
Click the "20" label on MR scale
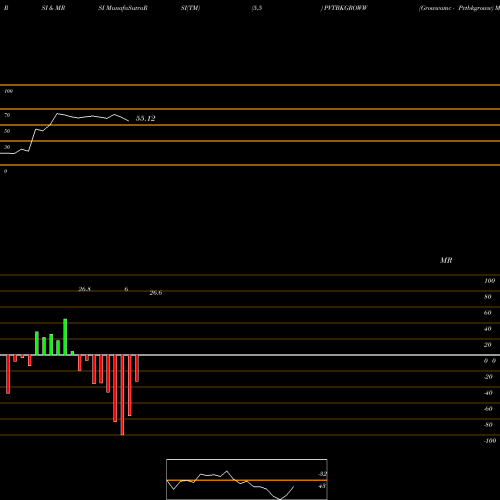pyautogui.click(x=488, y=345)
